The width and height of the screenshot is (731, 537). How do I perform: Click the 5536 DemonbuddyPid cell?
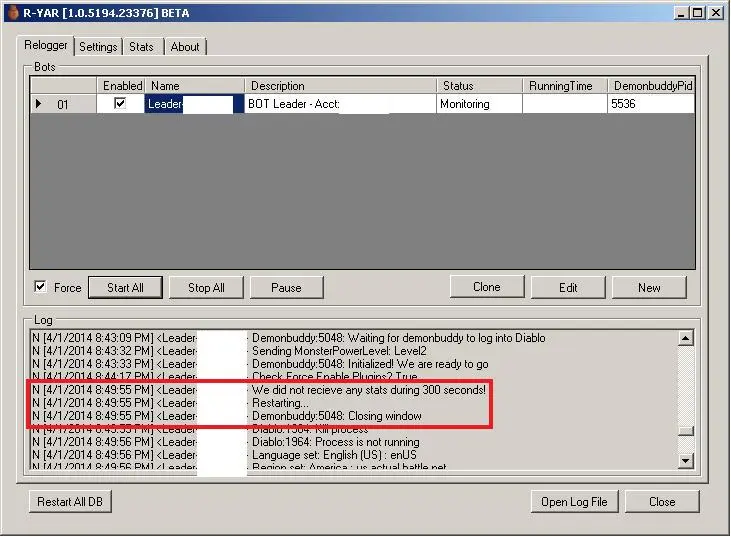point(651,103)
